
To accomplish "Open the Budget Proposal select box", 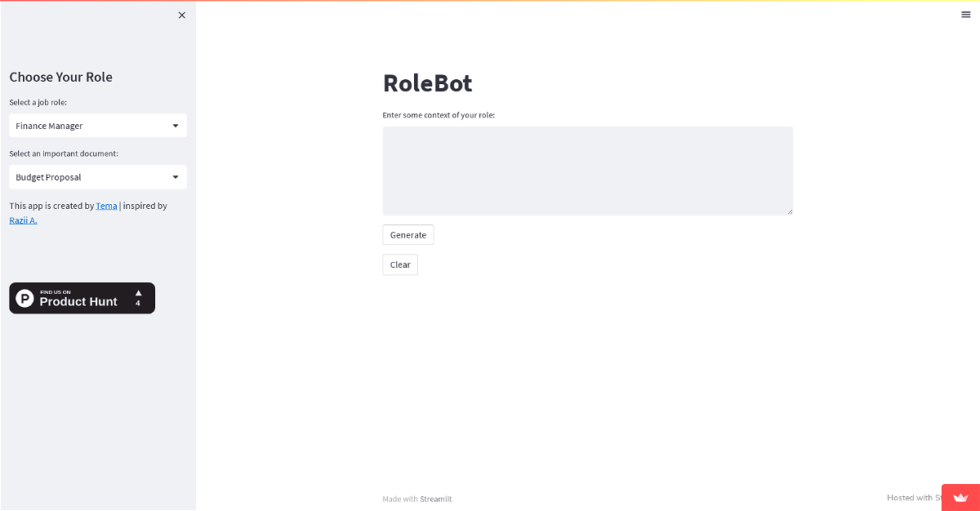I will pos(90,177).
